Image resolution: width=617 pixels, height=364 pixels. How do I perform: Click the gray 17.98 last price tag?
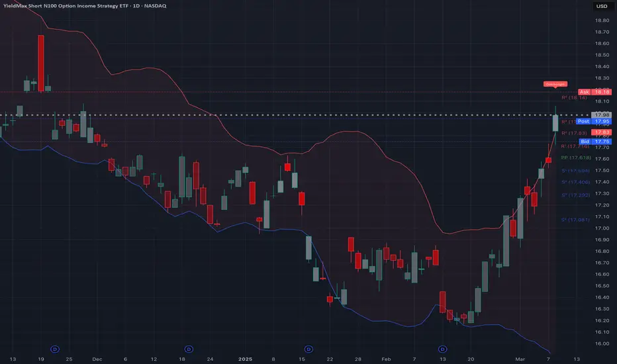point(601,115)
